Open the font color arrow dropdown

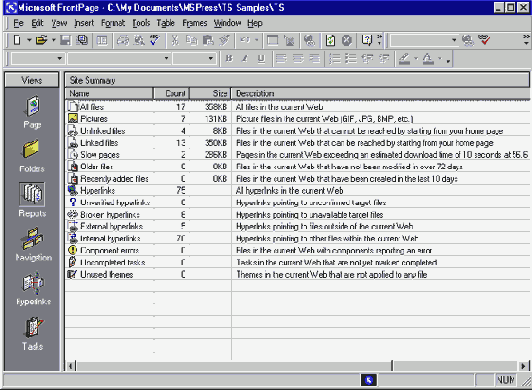click(440, 59)
